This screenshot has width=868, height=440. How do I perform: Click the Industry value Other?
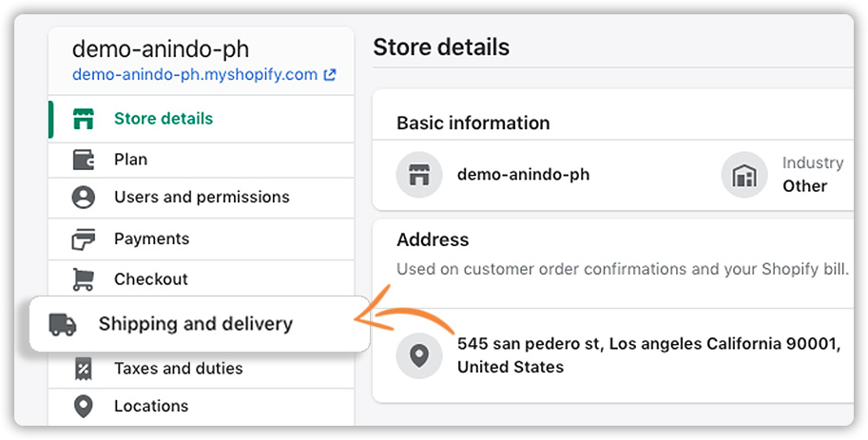[804, 186]
